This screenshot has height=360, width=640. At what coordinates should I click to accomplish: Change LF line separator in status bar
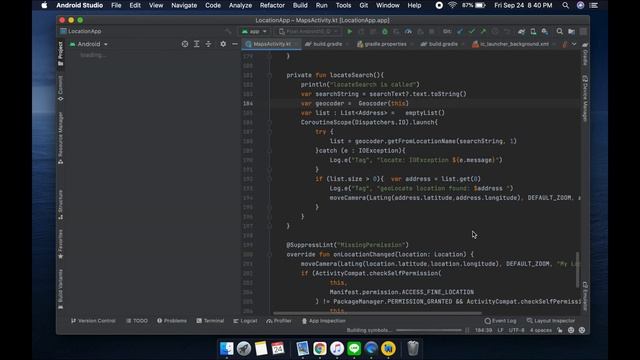[x=500, y=330]
